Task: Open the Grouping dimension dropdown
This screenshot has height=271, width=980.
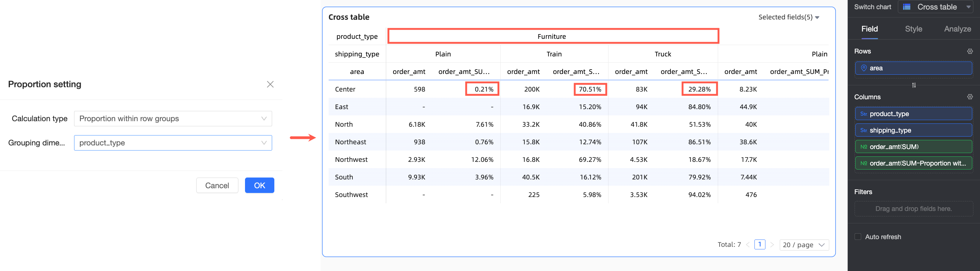Action: pos(173,143)
